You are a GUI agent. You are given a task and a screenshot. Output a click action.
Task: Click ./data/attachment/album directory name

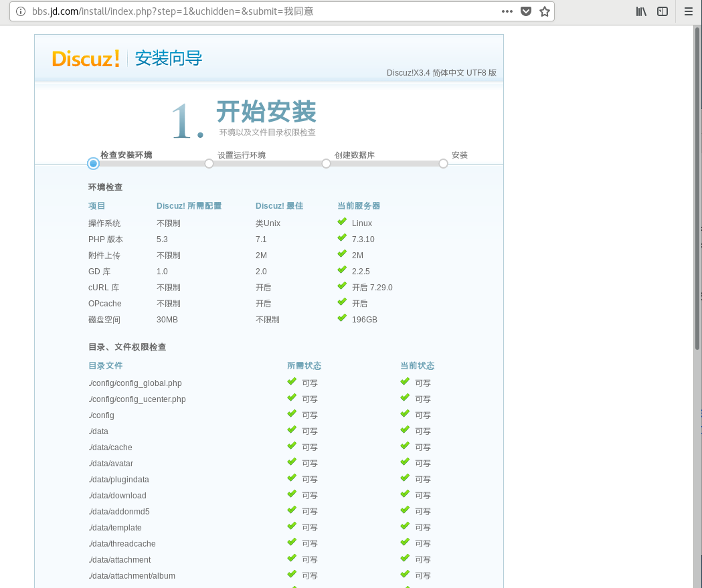[132, 576]
